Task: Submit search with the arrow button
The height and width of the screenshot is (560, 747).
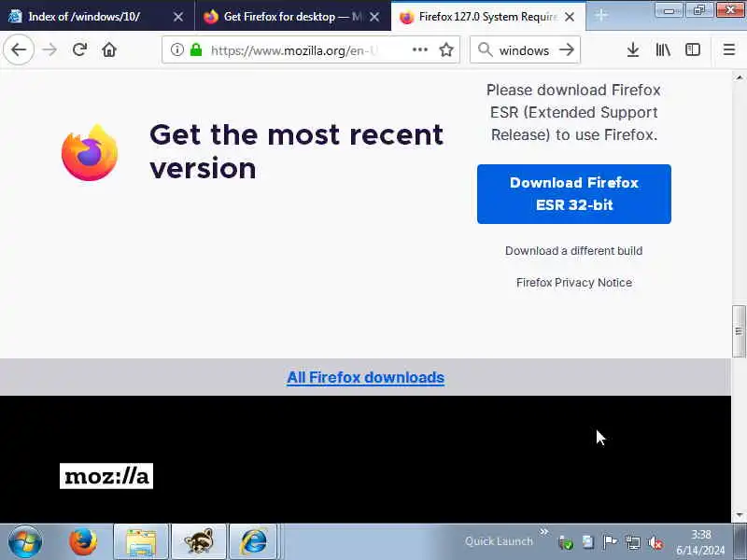Action: point(567,49)
